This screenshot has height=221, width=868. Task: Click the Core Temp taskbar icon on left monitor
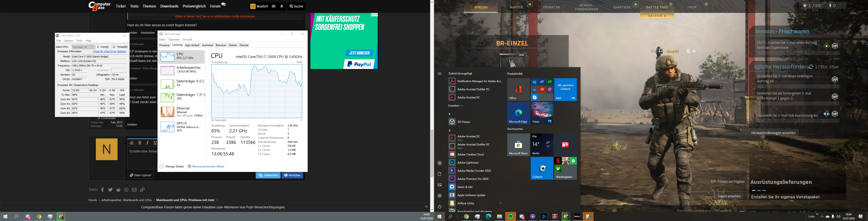61,217
